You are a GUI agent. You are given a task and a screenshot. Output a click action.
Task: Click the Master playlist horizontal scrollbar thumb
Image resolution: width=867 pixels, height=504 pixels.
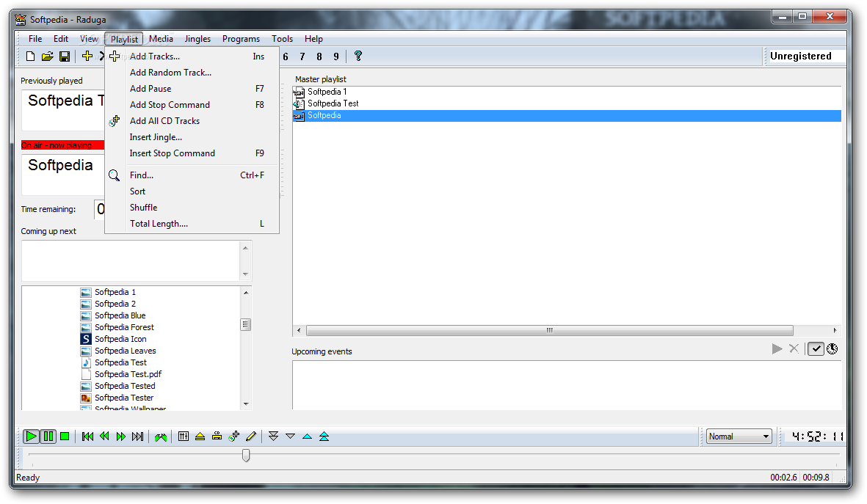pyautogui.click(x=550, y=330)
